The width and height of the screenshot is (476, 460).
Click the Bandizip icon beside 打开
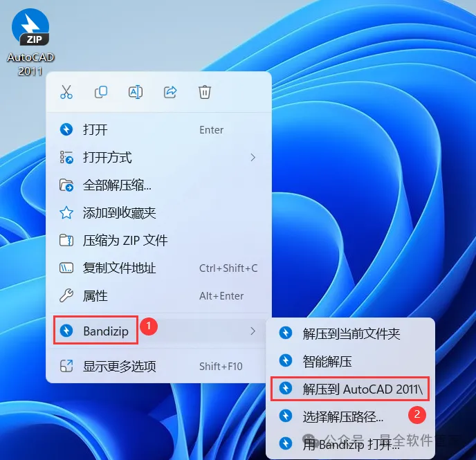point(66,129)
